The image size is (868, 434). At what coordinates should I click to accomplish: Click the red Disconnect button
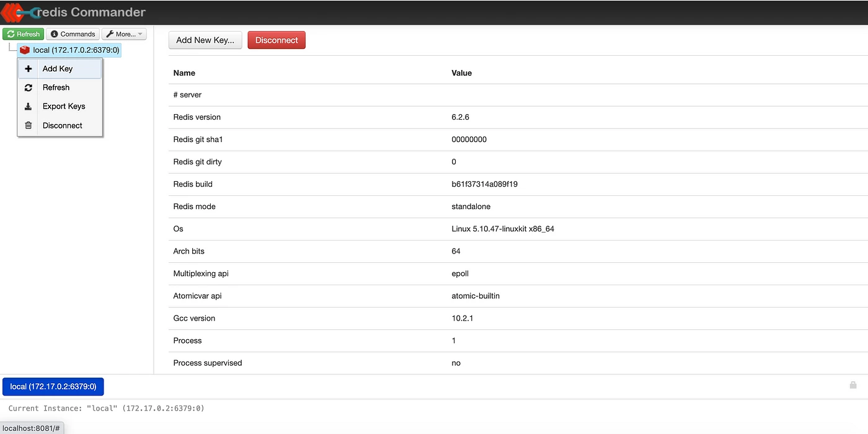(277, 40)
